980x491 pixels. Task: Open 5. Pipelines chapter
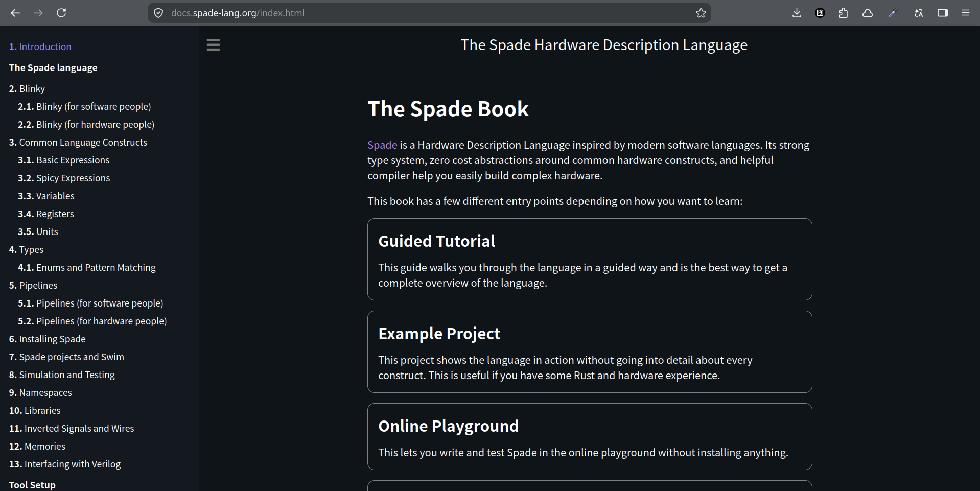coord(33,285)
